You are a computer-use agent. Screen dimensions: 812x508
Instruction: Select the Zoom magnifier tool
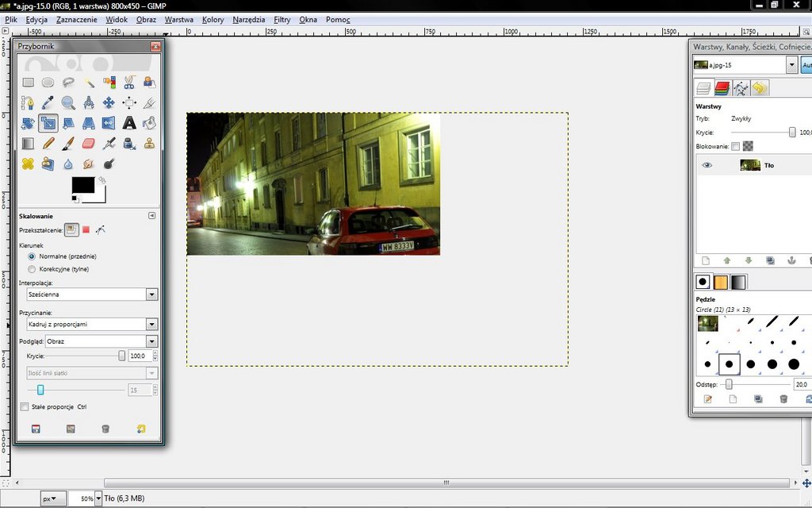pyautogui.click(x=68, y=102)
